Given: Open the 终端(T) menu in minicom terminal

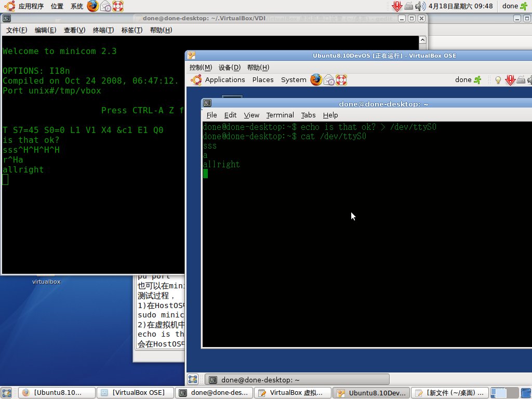Looking at the screenshot, I should pos(103,30).
